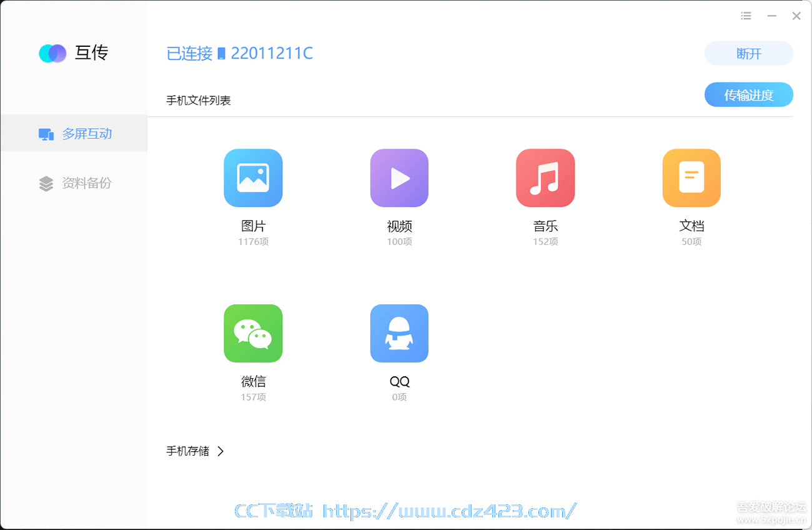This screenshot has height=530, width=812.
Task: Switch to the 资料备份 sidebar tab
Action: [x=74, y=183]
